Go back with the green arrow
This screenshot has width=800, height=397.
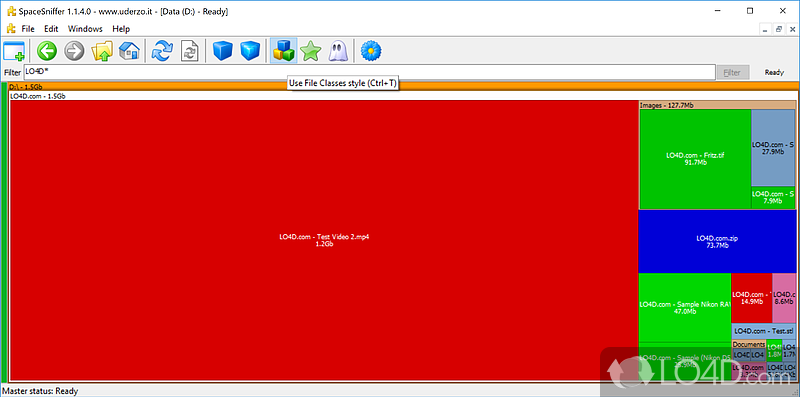click(47, 51)
